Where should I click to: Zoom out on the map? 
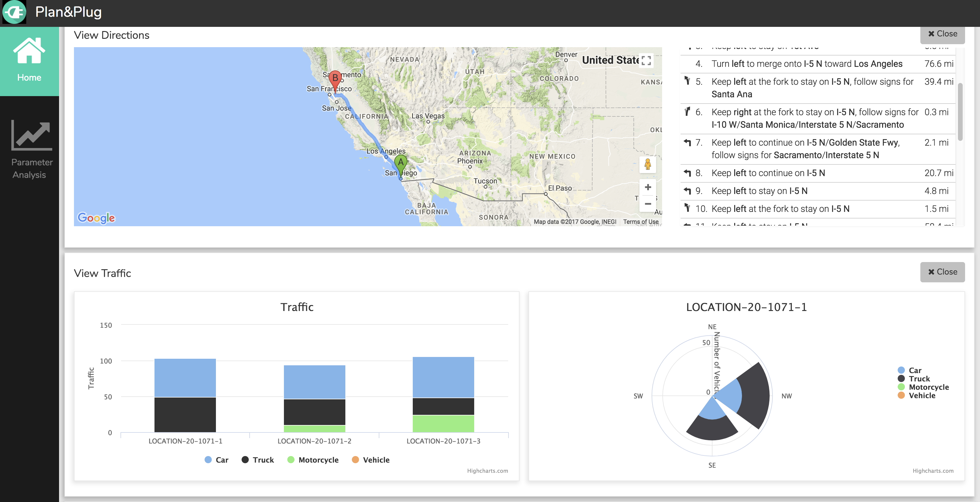(x=647, y=204)
